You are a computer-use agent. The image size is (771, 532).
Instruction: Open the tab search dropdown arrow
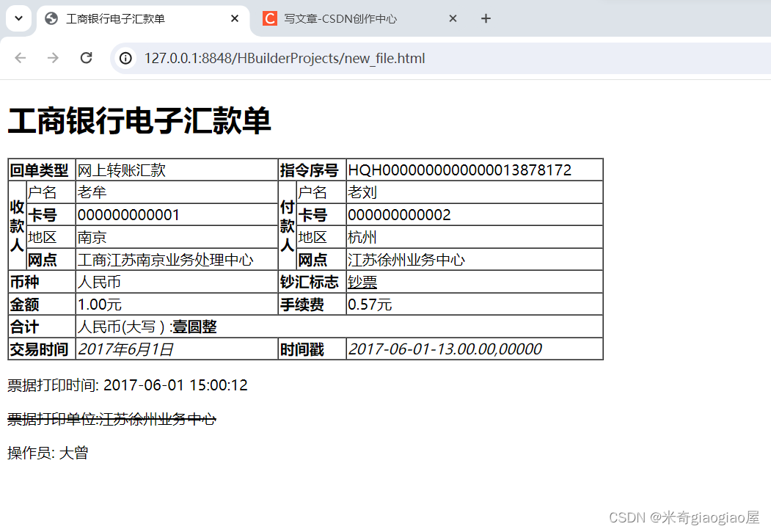click(18, 18)
